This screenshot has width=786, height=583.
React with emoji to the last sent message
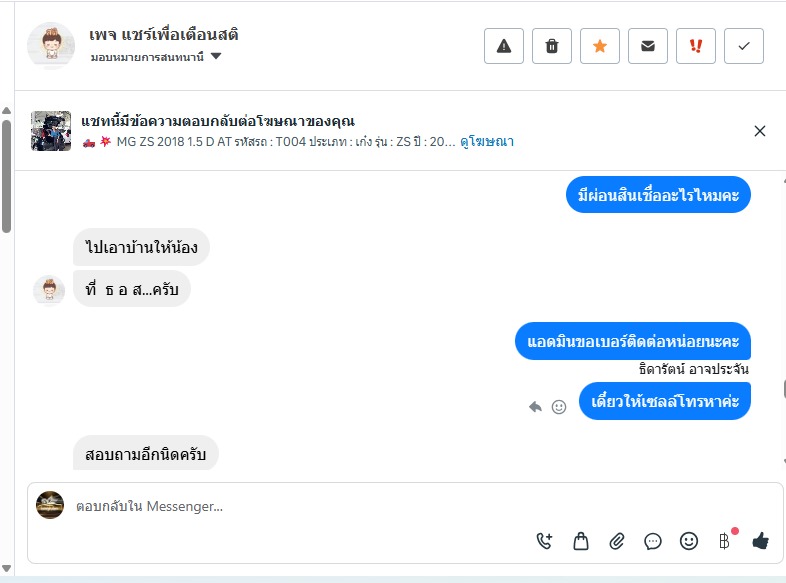click(559, 406)
